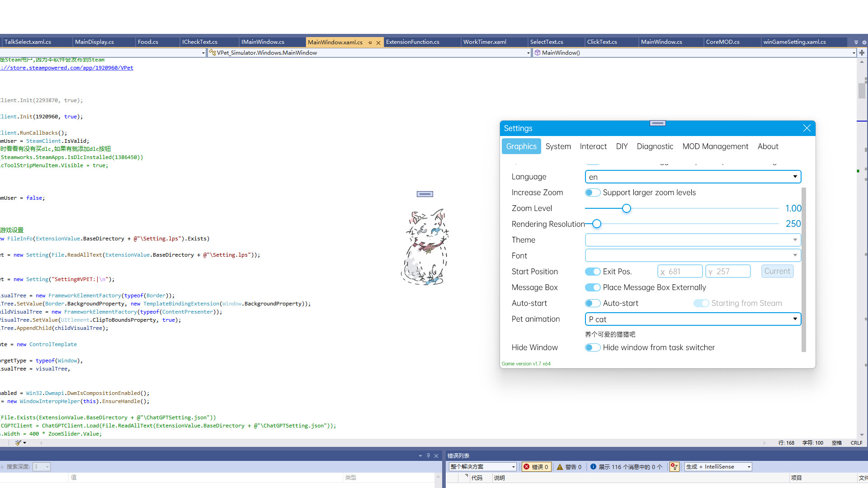
Task: Click the errors filter icon in Error List
Action: click(675, 467)
